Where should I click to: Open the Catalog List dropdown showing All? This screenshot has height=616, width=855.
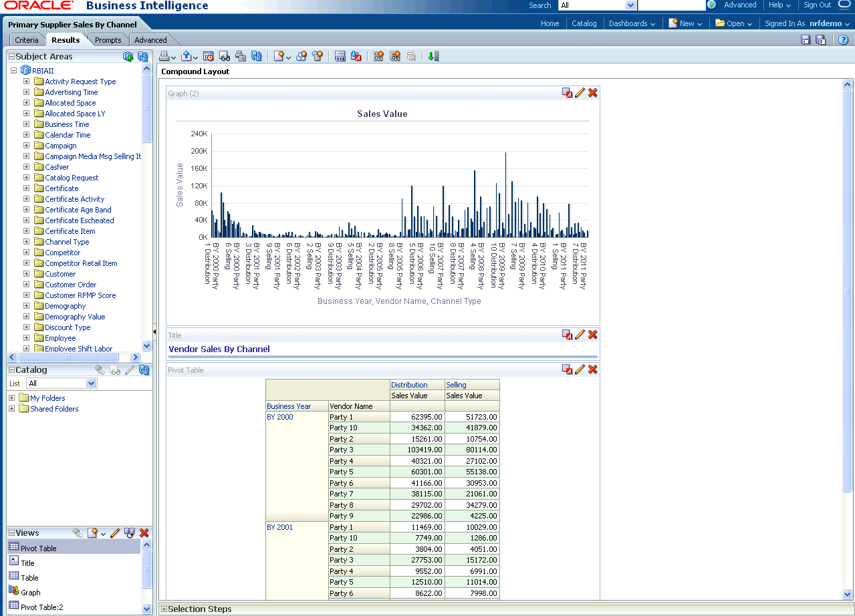pyautogui.click(x=62, y=383)
